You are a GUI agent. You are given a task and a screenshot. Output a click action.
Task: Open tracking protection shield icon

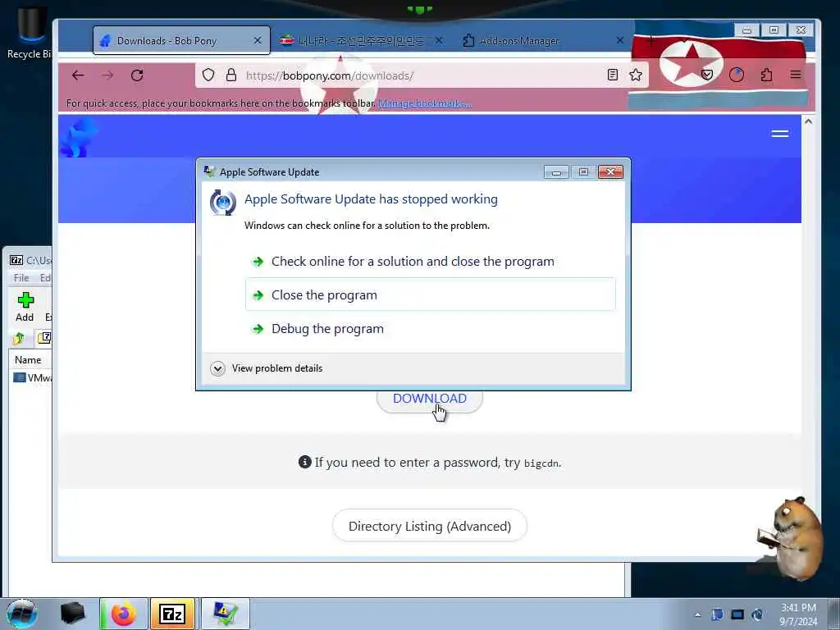pos(208,75)
